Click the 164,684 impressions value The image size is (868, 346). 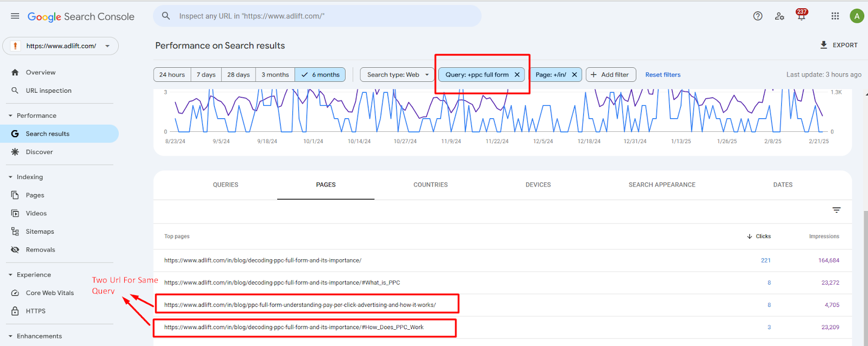pyautogui.click(x=829, y=260)
